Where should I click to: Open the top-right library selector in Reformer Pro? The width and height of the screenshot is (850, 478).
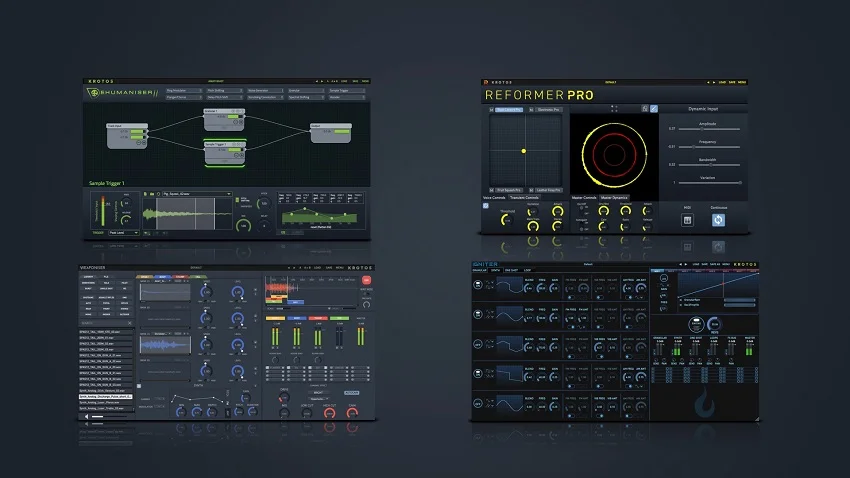click(x=548, y=109)
